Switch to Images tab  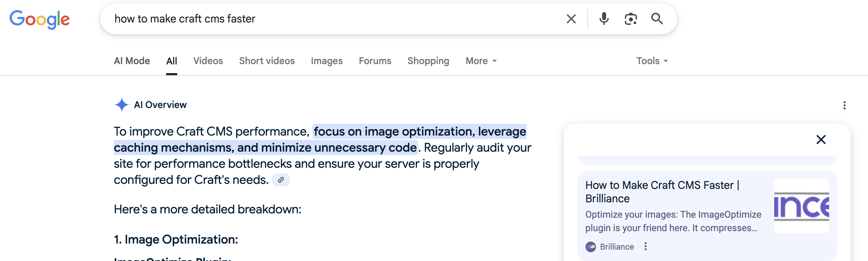(x=327, y=61)
